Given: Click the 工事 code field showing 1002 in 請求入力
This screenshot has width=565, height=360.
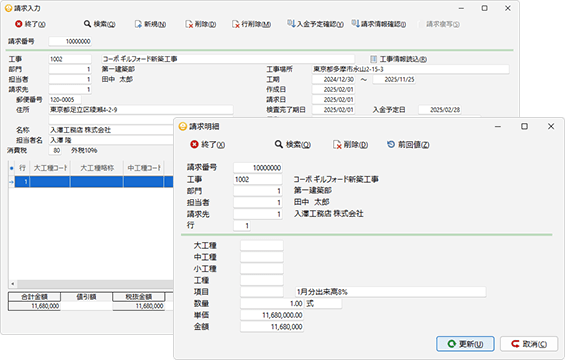Looking at the screenshot, I should pos(70,59).
